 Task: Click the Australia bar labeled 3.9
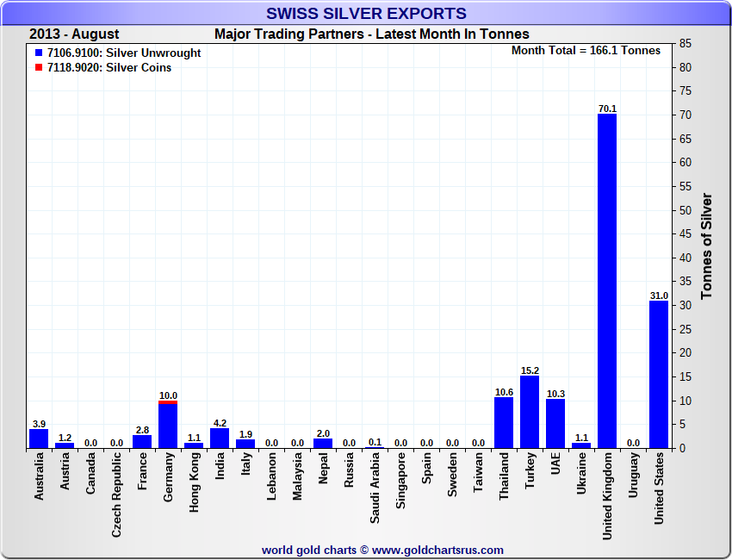pos(39,439)
